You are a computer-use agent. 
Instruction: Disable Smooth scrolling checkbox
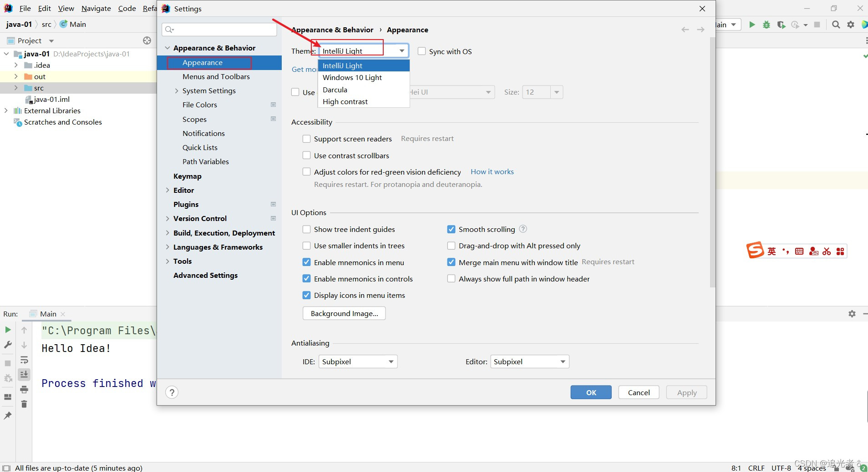(451, 229)
